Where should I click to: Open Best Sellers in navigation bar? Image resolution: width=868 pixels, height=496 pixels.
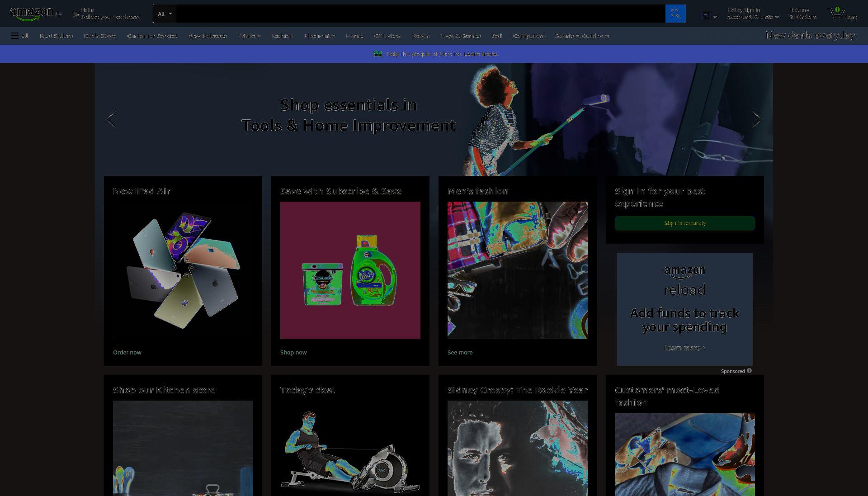click(x=57, y=36)
